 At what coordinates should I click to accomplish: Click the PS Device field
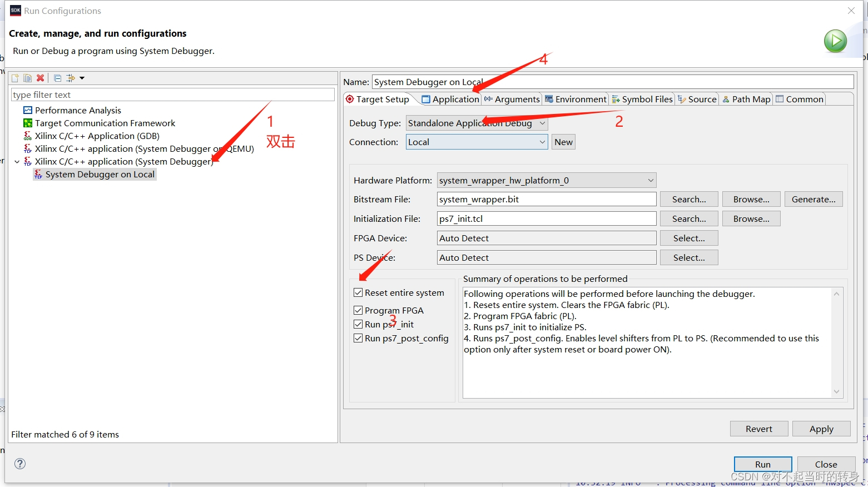coord(547,257)
